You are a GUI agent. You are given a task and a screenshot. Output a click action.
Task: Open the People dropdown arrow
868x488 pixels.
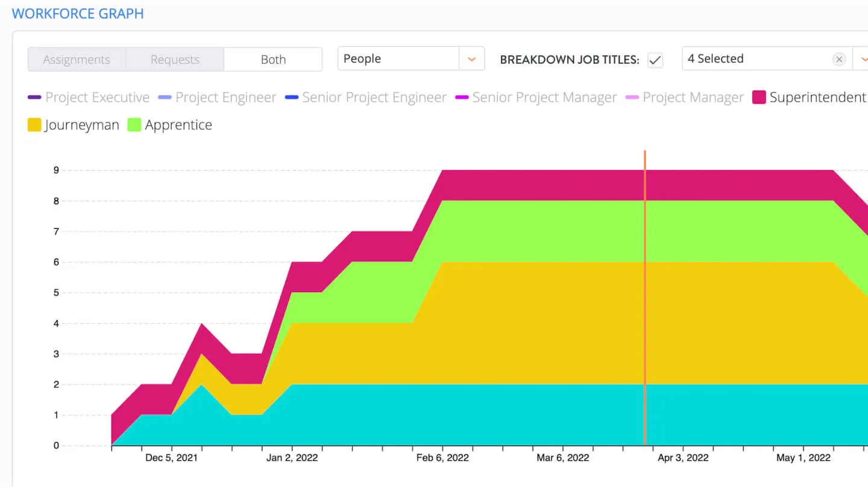[472, 59]
